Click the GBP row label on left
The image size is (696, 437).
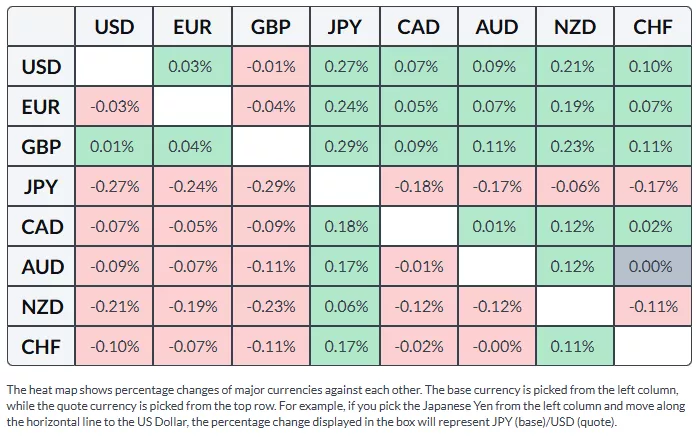[41, 147]
